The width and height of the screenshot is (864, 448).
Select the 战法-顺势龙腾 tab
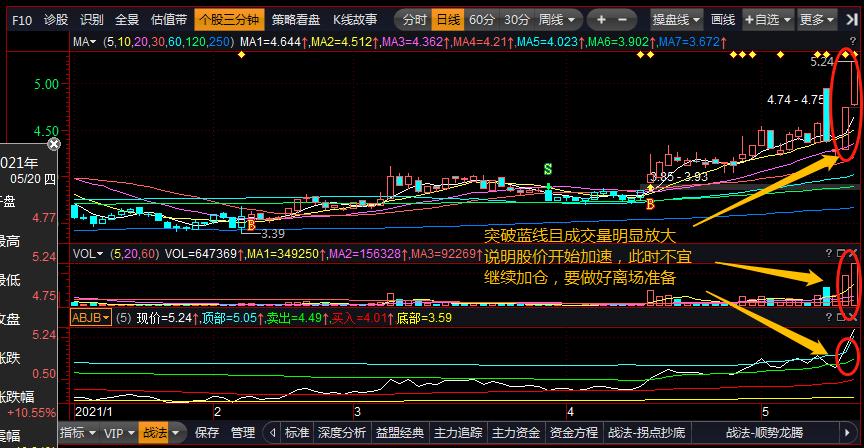click(764, 433)
